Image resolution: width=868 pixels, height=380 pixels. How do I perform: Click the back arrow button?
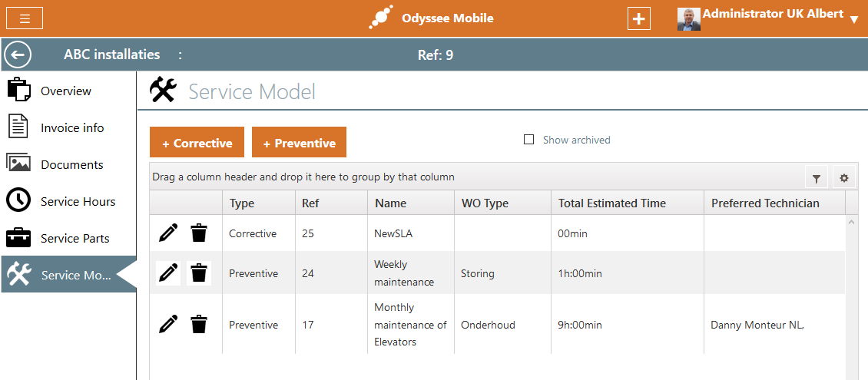click(x=18, y=55)
